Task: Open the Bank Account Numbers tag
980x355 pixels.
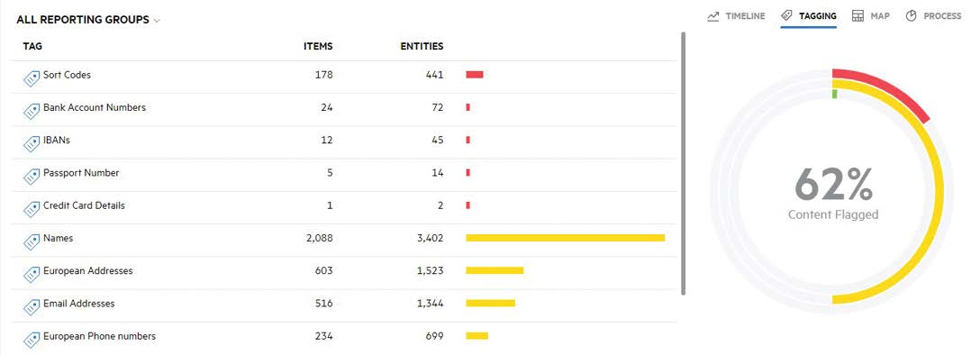Action: coord(95,107)
